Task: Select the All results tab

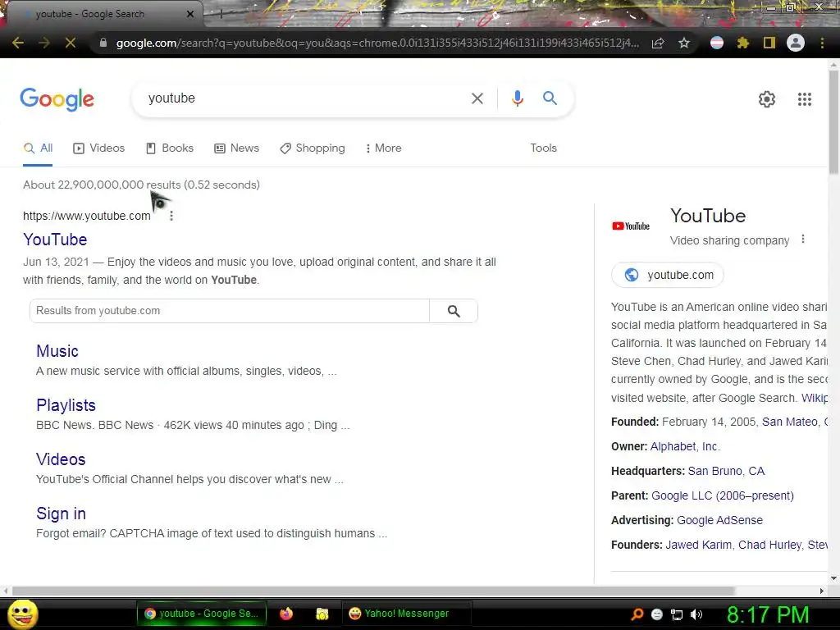Action: pos(38,148)
